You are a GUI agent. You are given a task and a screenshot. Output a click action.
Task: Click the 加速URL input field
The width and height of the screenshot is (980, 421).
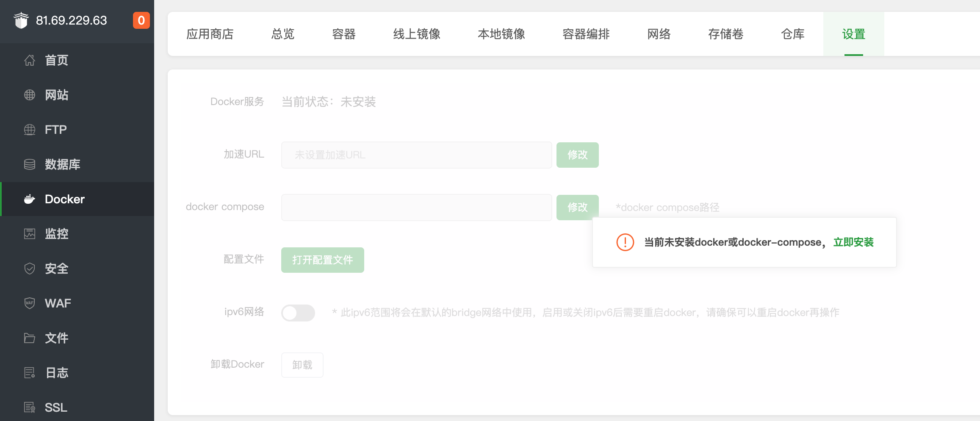416,155
